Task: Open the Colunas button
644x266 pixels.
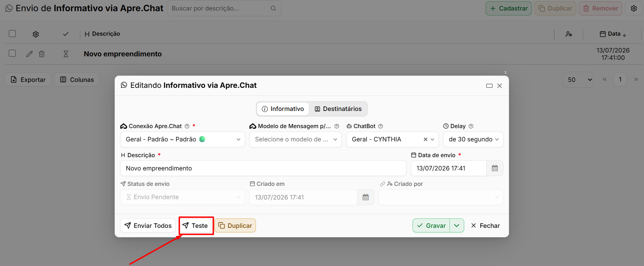Action: (77, 79)
